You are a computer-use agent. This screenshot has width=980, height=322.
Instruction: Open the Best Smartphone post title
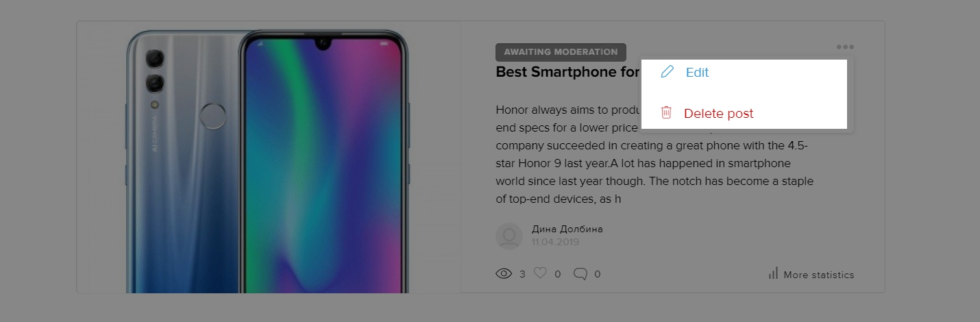click(x=567, y=72)
